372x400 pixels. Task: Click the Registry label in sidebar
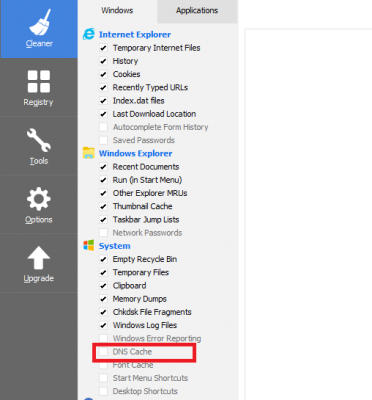38,102
